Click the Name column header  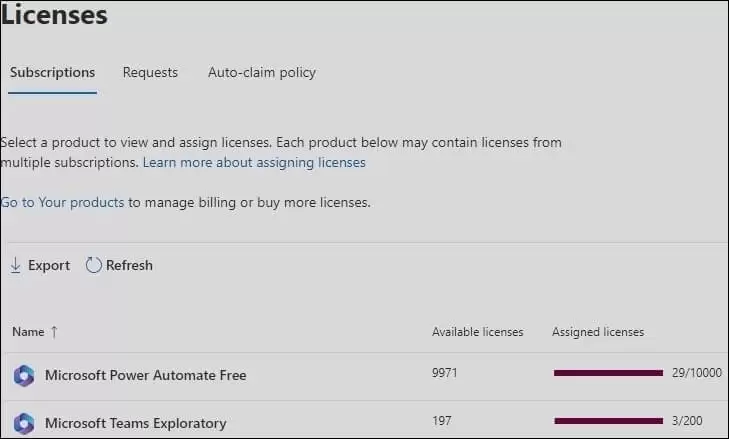(x=28, y=332)
